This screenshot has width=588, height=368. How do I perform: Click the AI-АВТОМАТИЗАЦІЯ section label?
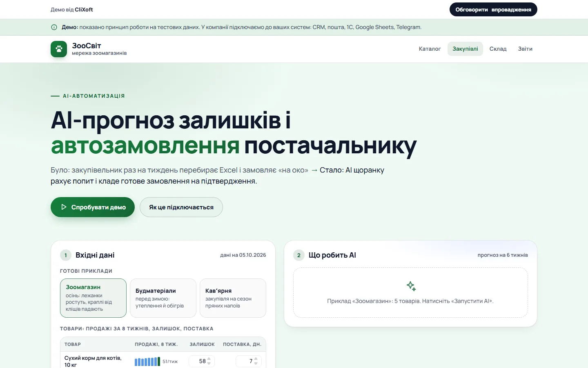(94, 96)
